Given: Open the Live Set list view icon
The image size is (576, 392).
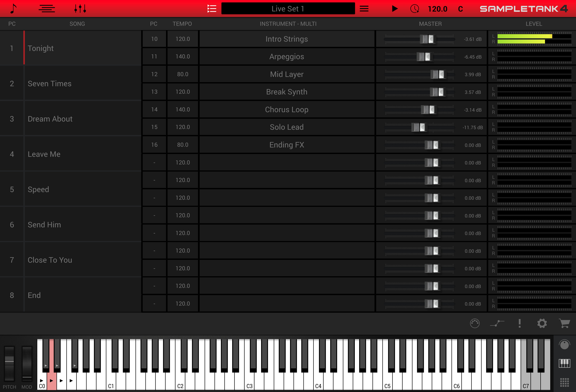Looking at the screenshot, I should (212, 8).
